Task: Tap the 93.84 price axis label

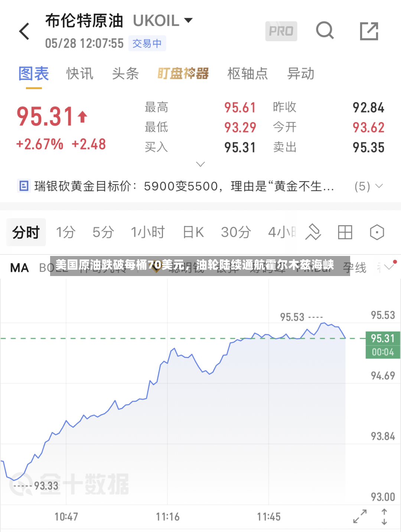Action: pyautogui.click(x=383, y=436)
